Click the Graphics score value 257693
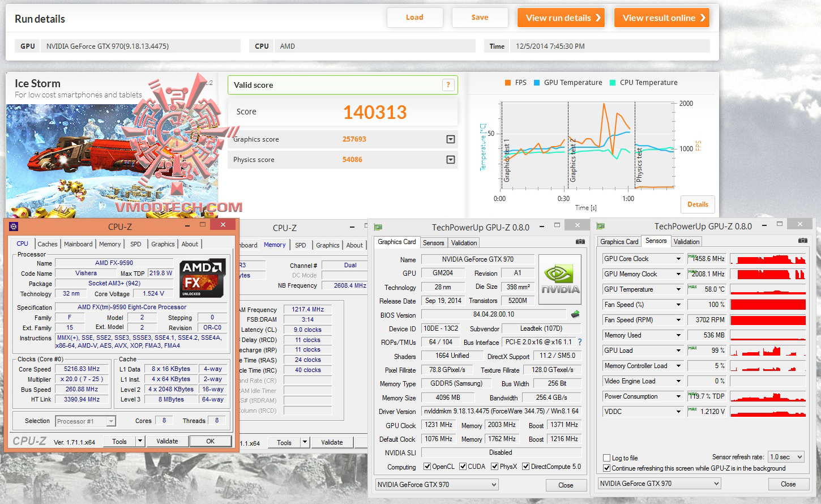Image resolution: width=821 pixels, height=504 pixels. point(354,139)
